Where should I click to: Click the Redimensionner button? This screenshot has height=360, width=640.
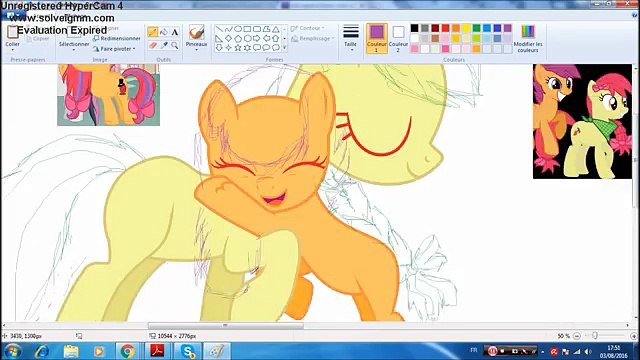pos(117,38)
